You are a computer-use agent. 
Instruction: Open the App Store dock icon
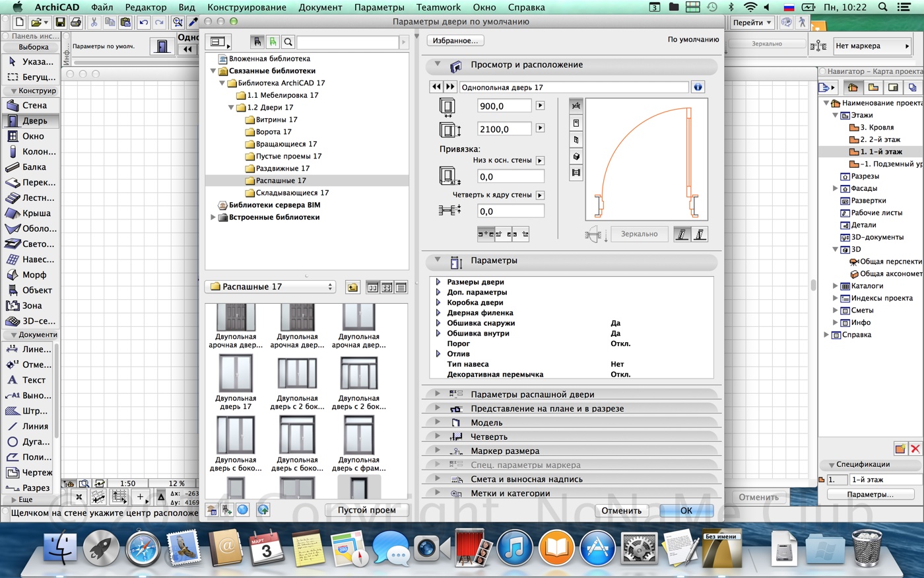pos(597,548)
